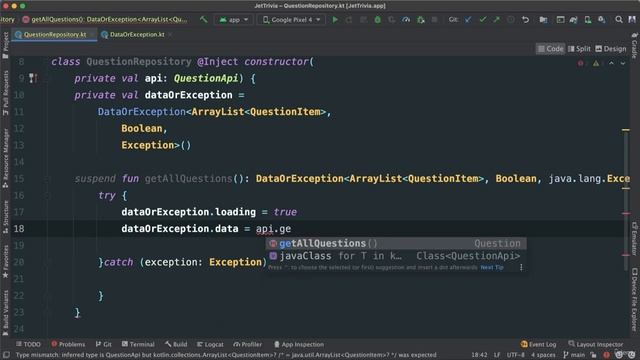Screen dimensions: 640x360
Task: Open the Emulator tool window
Action: (635, 239)
